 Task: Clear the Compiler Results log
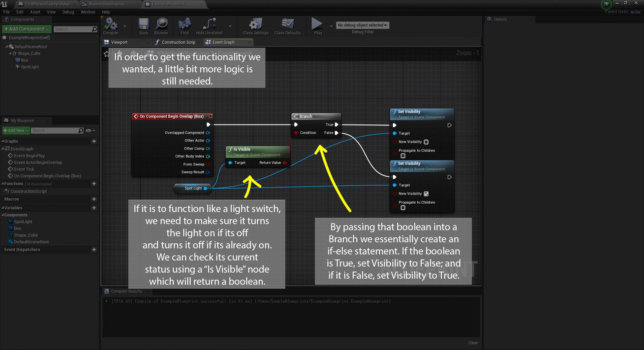click(473, 343)
